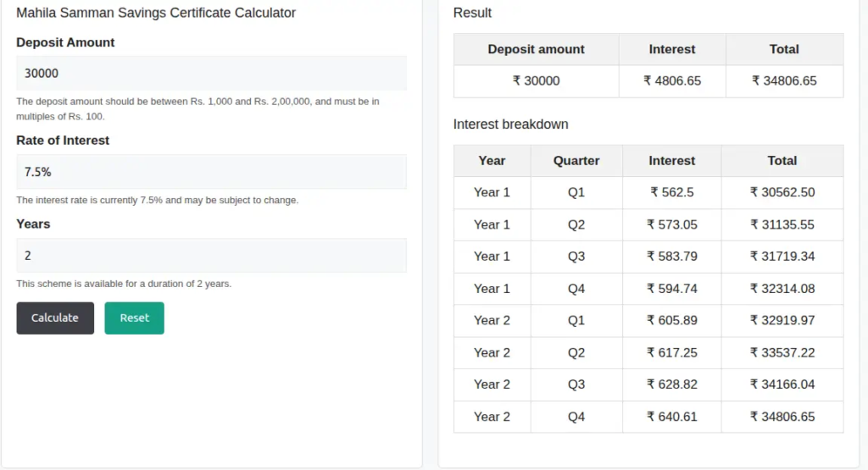The image size is (868, 470).
Task: Click the Year 2 Q2 quarter cell
Action: point(576,353)
